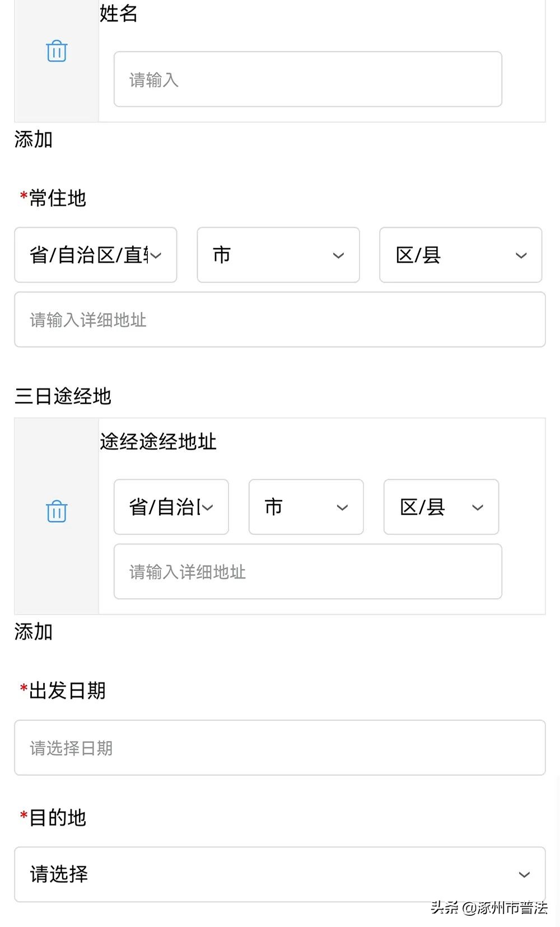Screen dimensions: 560x927
Task: Click the 请输入 field under 姓名
Action: tap(308, 80)
